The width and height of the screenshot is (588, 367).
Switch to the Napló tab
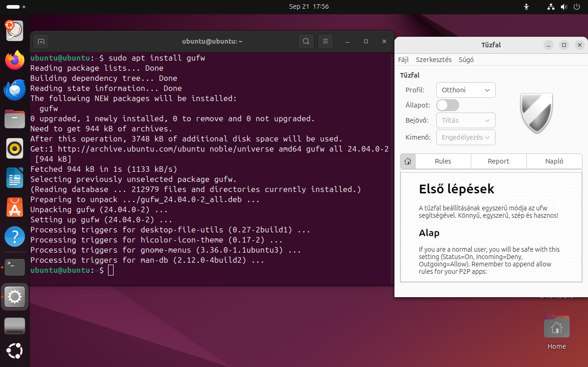pyautogui.click(x=554, y=161)
